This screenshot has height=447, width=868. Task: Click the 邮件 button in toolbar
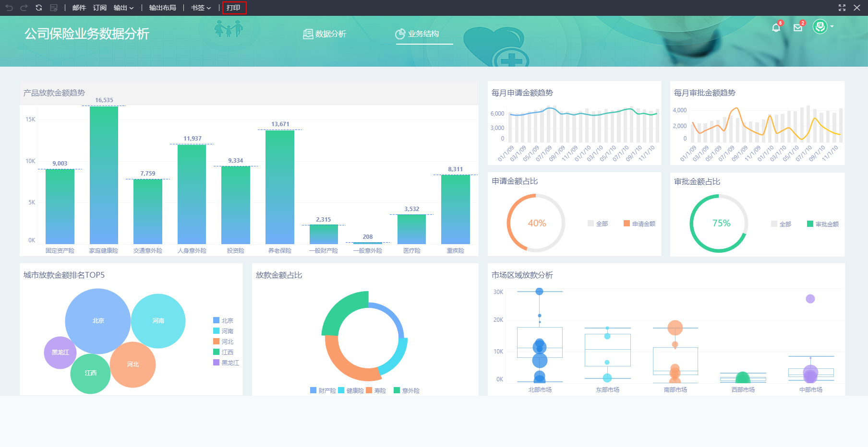click(x=79, y=8)
